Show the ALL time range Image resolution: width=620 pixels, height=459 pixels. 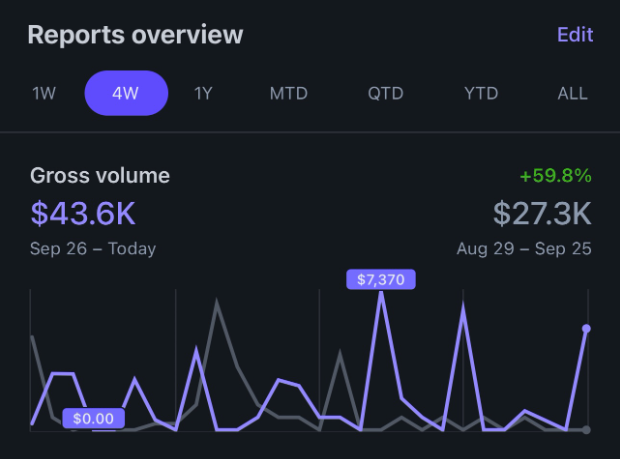click(573, 94)
